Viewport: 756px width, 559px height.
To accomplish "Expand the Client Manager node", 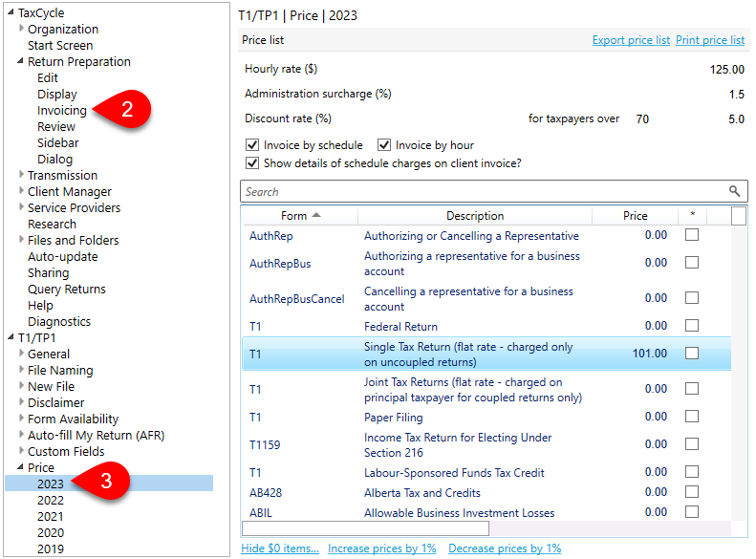I will tap(23, 192).
